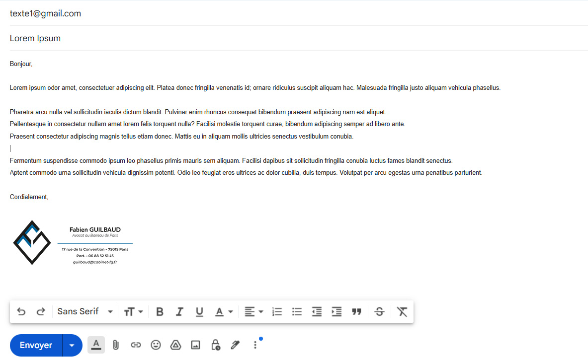Open the text color picker

tap(224, 312)
